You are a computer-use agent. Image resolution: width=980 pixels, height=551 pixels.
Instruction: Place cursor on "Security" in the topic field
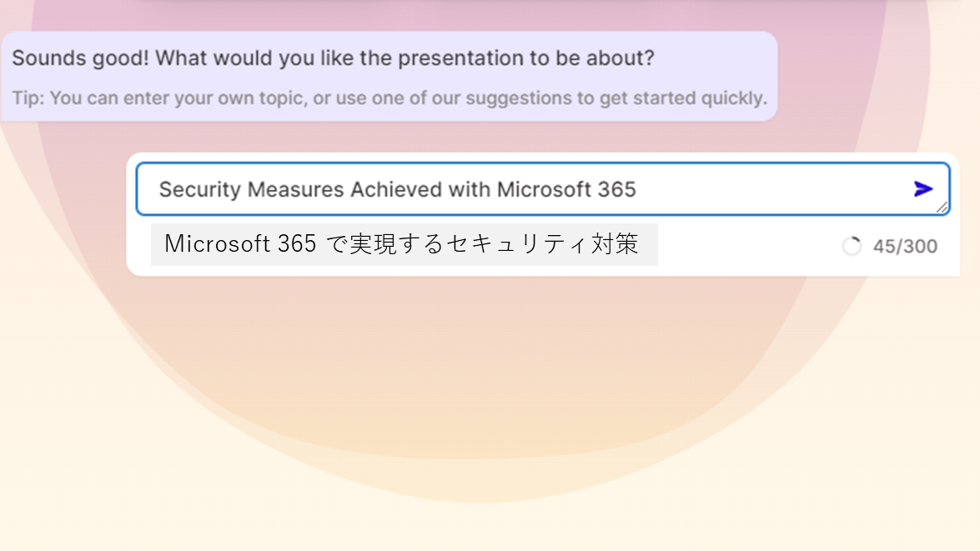pos(200,189)
